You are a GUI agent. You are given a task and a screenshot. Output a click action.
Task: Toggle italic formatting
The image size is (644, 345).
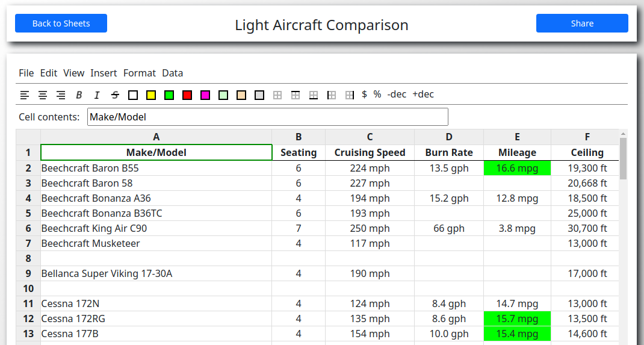97,95
